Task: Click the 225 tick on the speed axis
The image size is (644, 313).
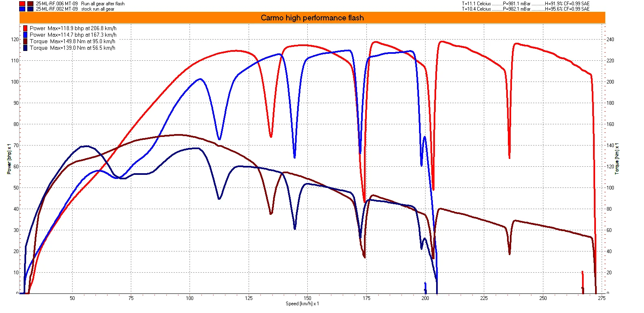Action: (484, 298)
